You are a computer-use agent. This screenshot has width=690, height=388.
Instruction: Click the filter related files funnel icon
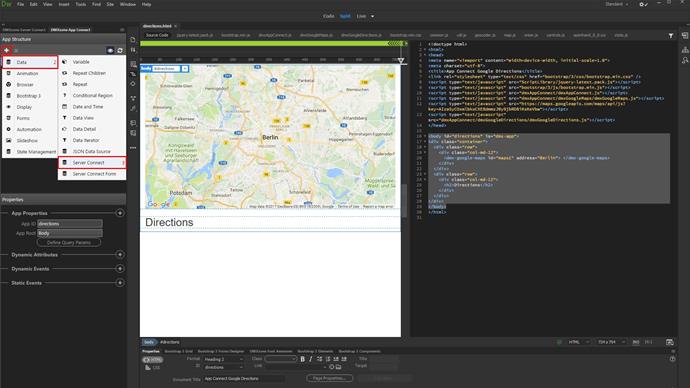pyautogui.click(x=671, y=36)
